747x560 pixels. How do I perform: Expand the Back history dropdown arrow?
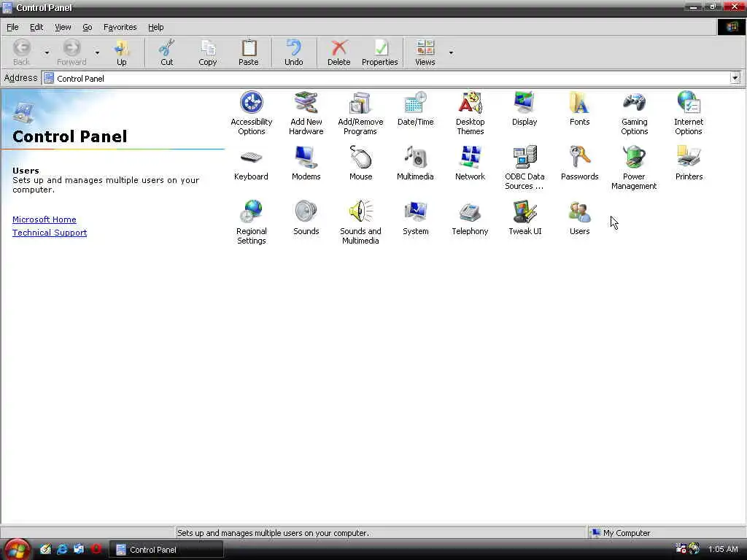click(x=47, y=52)
